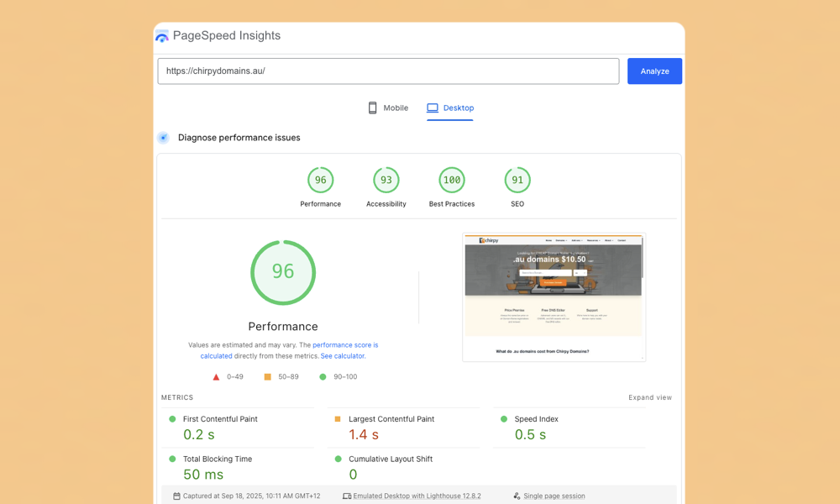Viewport: 840px width, 504px height.
Task: Click the Single page session icon
Action: coord(517,496)
